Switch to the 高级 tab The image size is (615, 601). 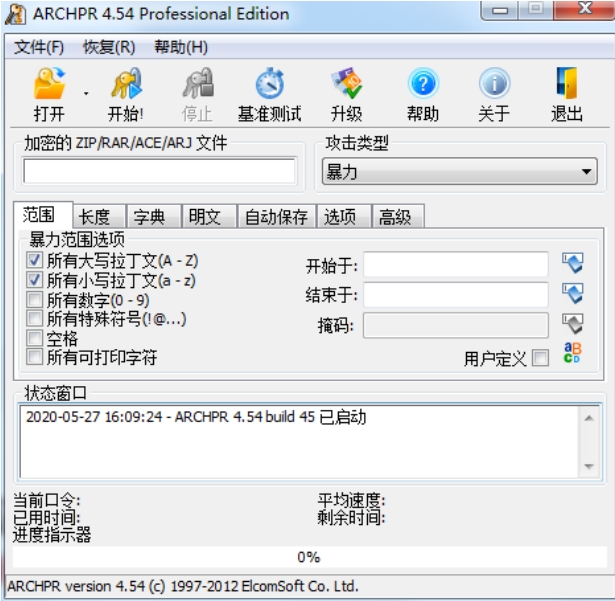pos(398,216)
